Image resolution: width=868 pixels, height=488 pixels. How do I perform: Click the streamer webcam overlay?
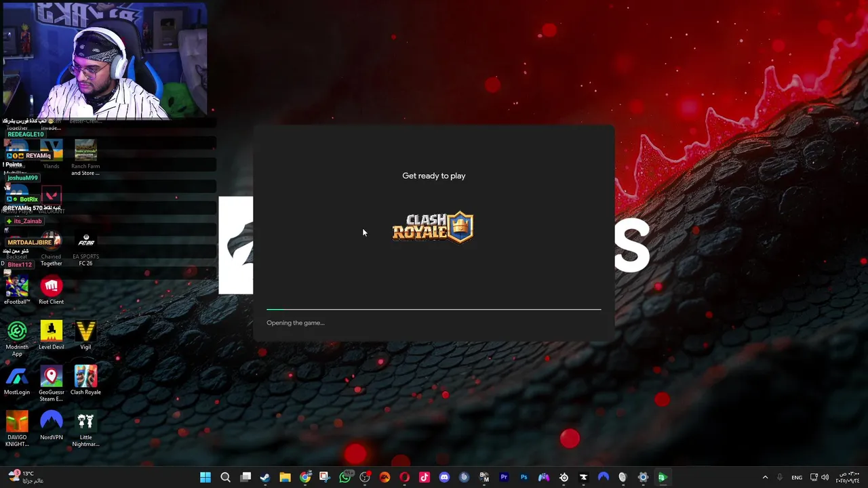(x=104, y=60)
